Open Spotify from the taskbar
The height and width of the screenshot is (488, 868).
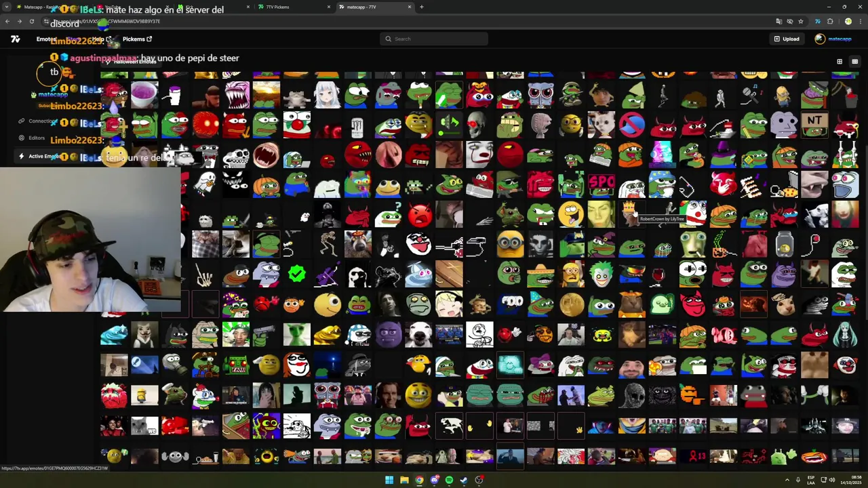tap(449, 480)
